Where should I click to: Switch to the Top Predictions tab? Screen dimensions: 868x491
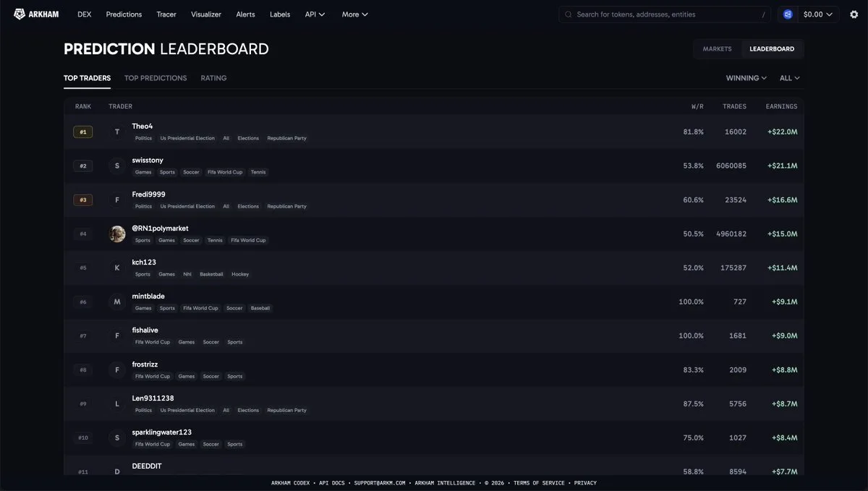point(156,78)
